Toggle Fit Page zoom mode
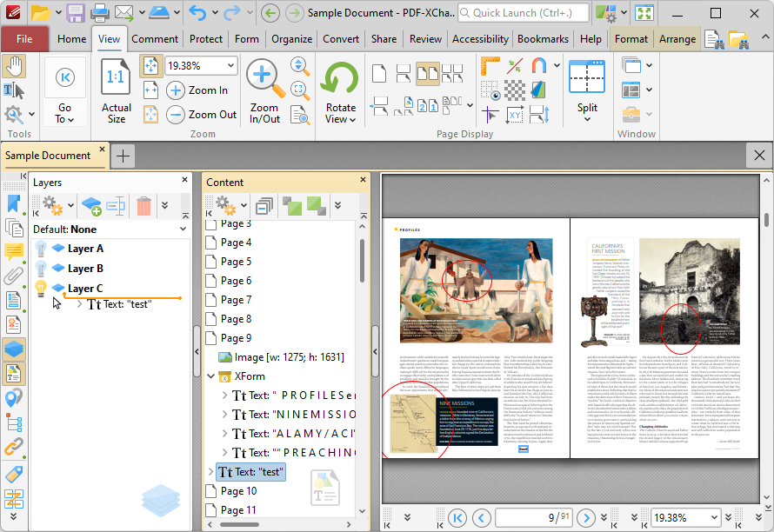This screenshot has width=774, height=532. point(150,66)
